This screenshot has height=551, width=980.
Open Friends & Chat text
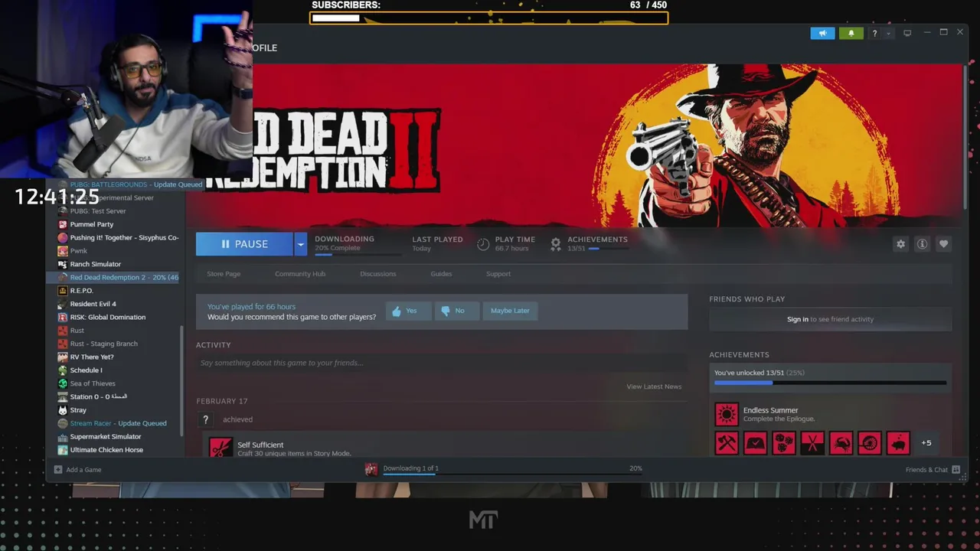coord(926,469)
